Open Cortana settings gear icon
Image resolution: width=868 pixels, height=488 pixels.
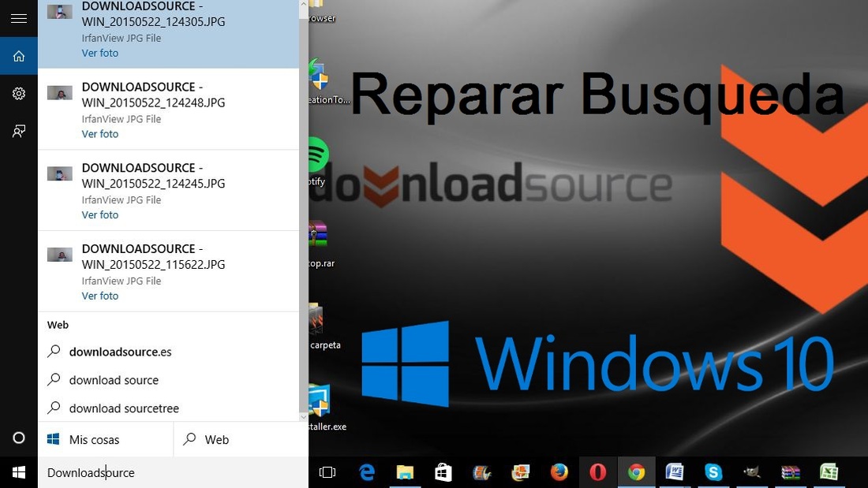(x=19, y=94)
